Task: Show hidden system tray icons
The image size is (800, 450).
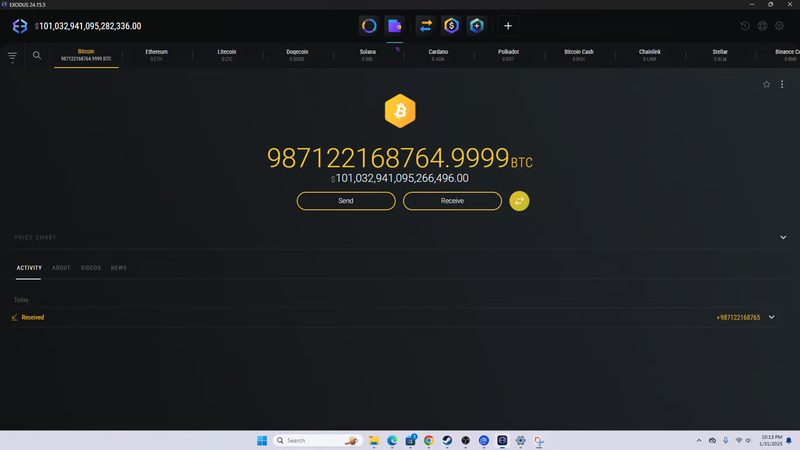Action: [x=699, y=440]
